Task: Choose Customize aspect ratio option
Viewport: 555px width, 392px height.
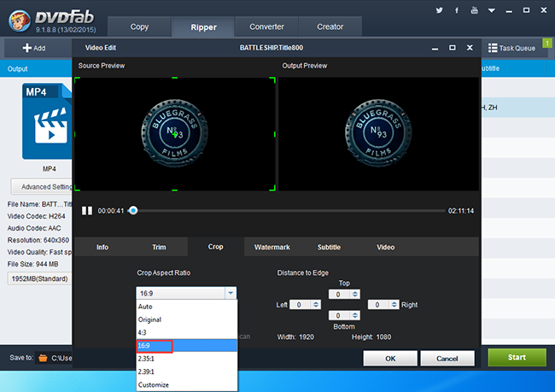Action: point(186,385)
